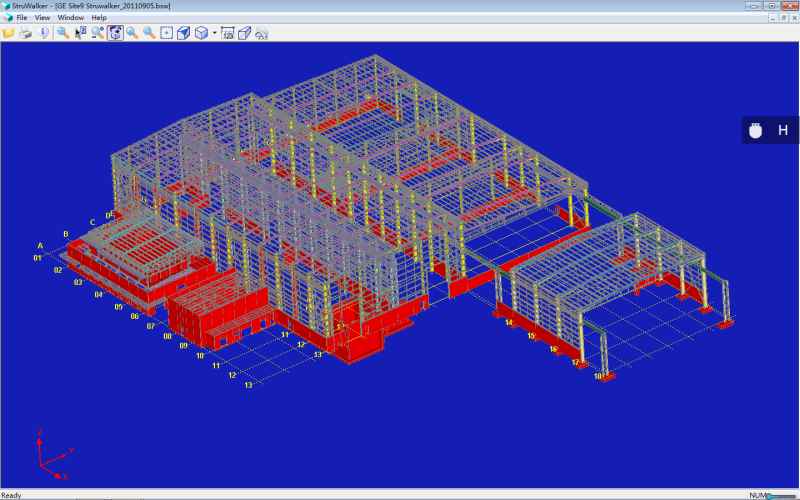Select the first magnifier zoom tool
Screen dimensions: 800x500
(62, 32)
